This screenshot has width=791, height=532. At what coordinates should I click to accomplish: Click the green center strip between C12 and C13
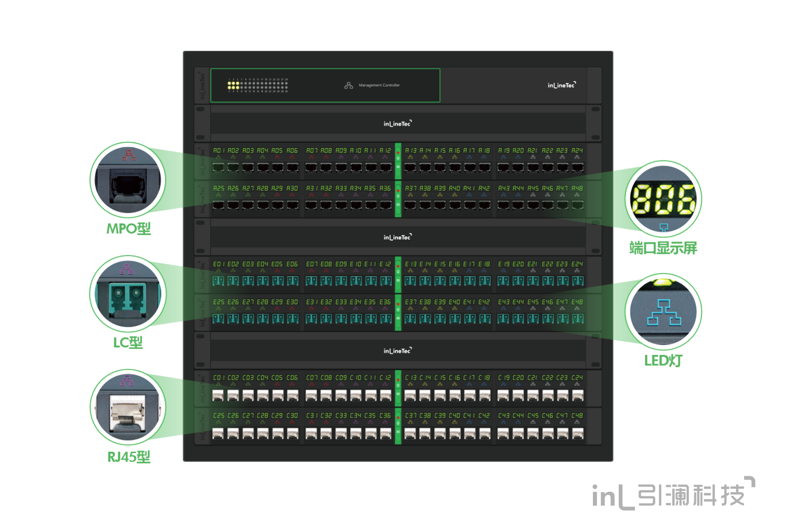(398, 388)
